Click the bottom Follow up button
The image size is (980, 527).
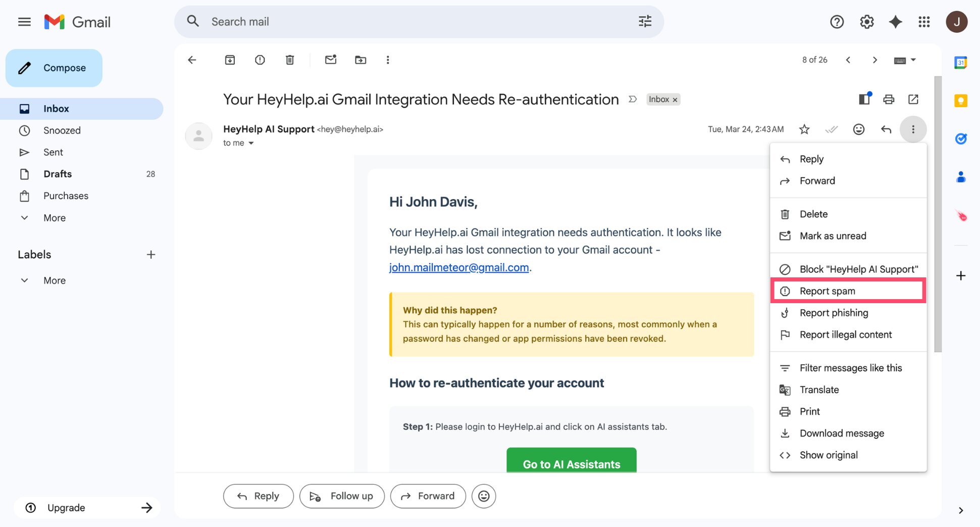pyautogui.click(x=342, y=496)
